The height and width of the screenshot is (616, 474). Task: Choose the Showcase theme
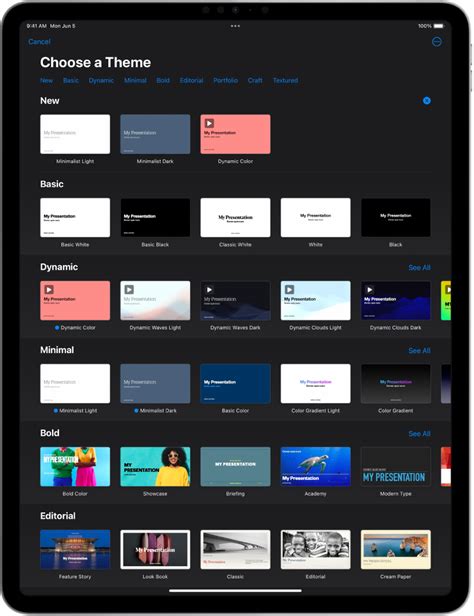155,466
